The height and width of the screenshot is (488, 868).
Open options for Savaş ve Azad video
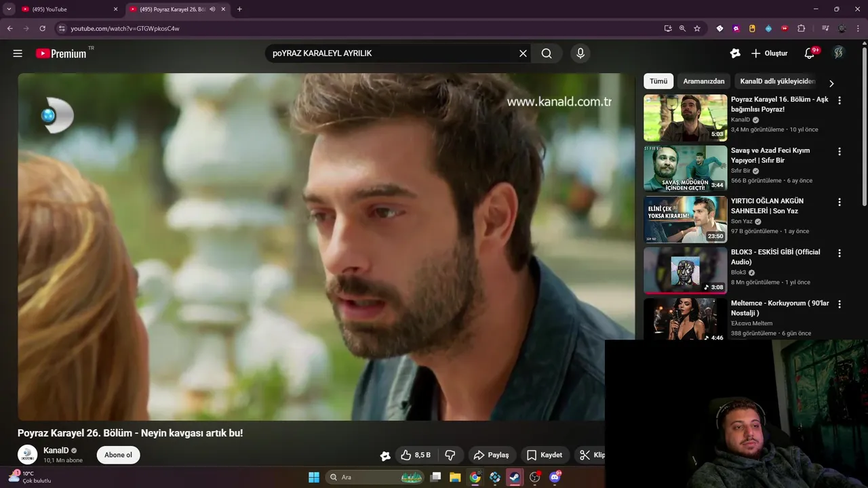coord(840,151)
